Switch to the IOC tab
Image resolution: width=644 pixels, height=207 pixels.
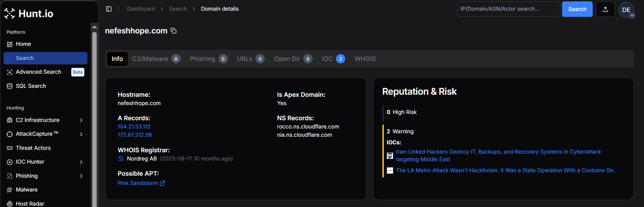[x=333, y=59]
